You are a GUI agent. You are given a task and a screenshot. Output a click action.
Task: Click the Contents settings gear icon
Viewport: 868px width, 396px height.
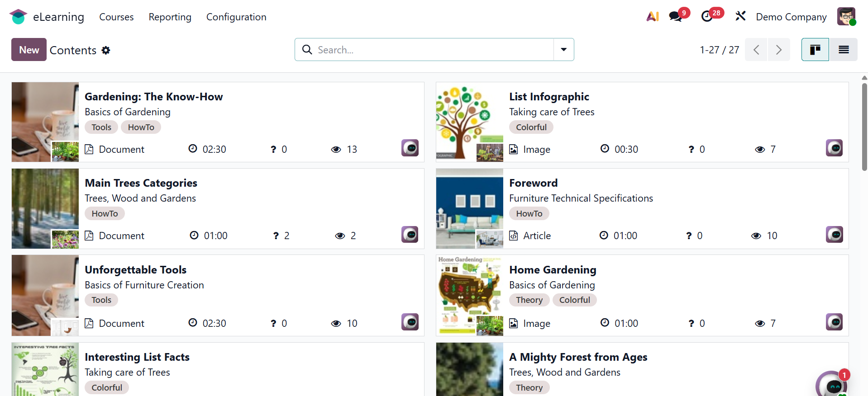coord(106,50)
